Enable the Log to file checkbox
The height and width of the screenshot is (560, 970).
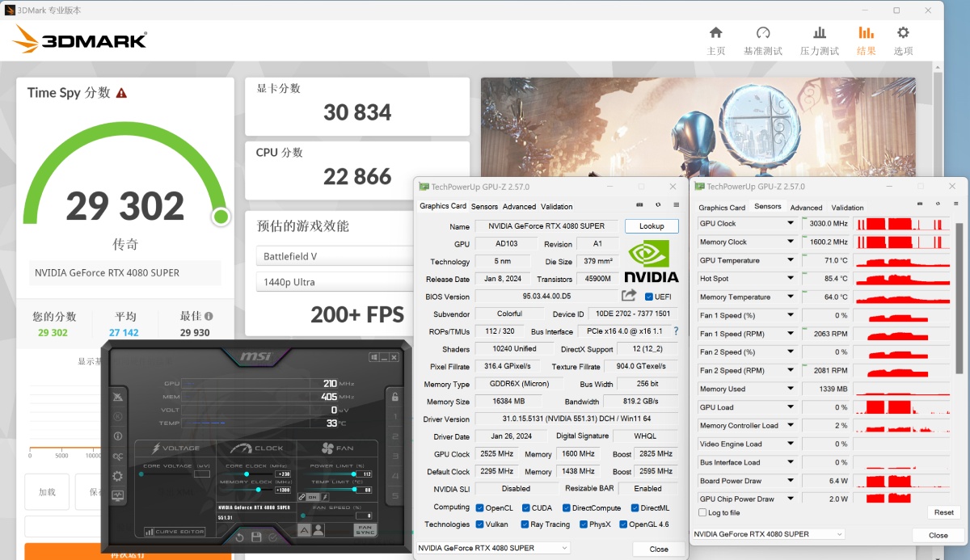(x=702, y=512)
